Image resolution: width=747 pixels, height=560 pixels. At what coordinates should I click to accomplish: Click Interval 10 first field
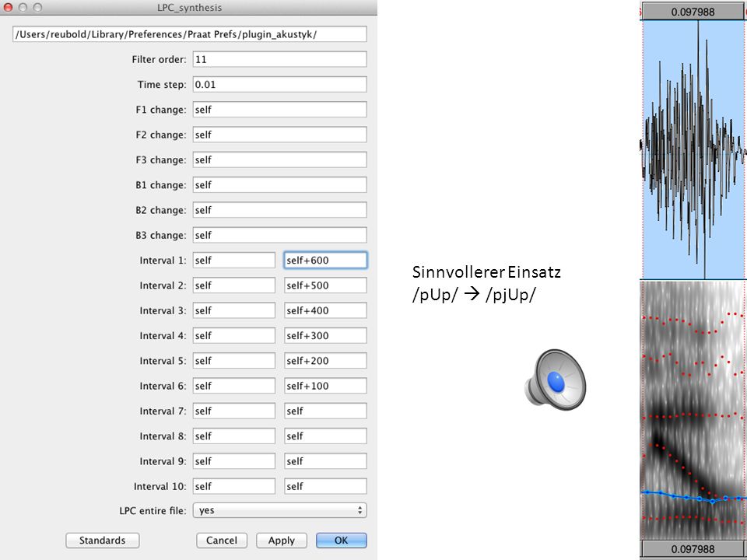tap(234, 487)
